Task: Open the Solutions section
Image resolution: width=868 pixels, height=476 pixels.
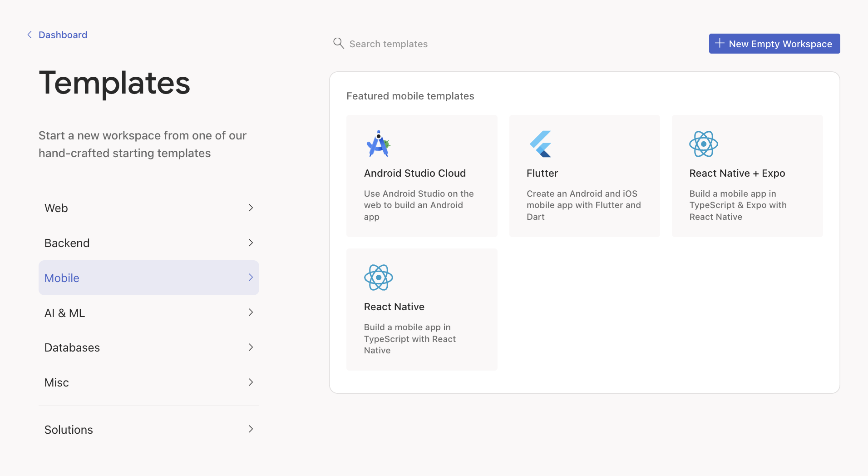Action: pyautogui.click(x=149, y=429)
